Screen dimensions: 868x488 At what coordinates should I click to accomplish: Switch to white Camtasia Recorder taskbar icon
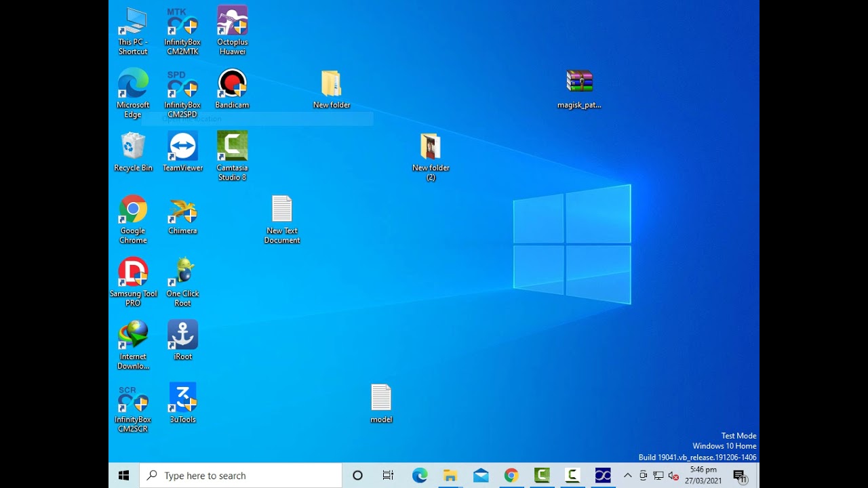point(572,476)
